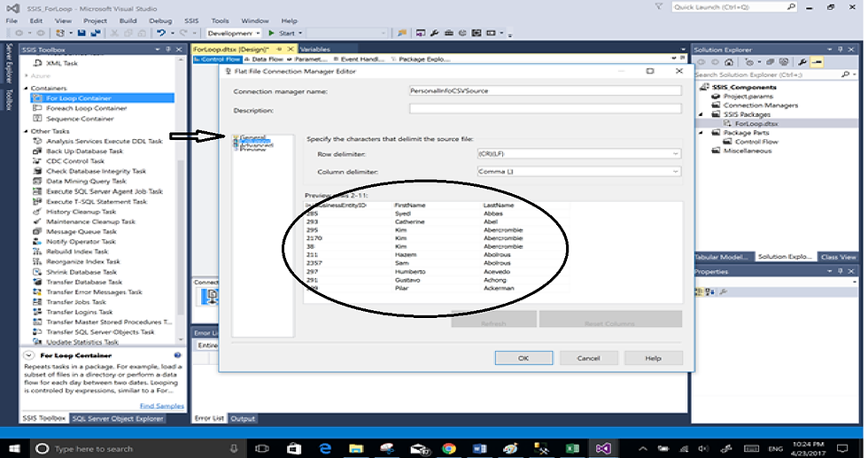
Task: Switch to SQL Server Object Explorer tab
Action: pyautogui.click(x=118, y=419)
